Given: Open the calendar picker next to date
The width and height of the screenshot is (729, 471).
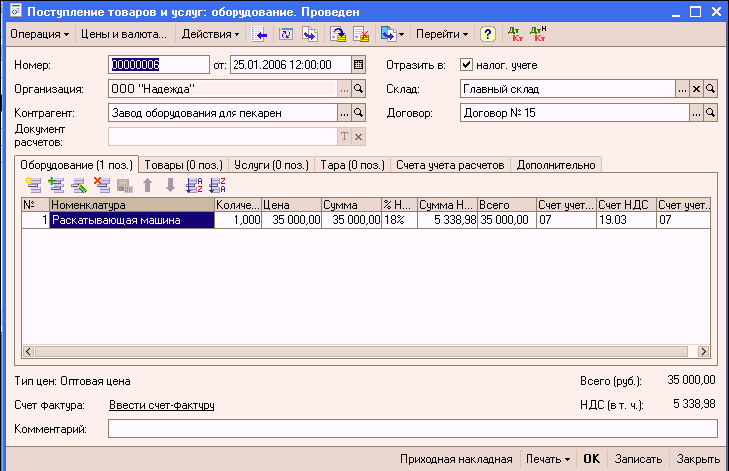Looking at the screenshot, I should tap(358, 65).
